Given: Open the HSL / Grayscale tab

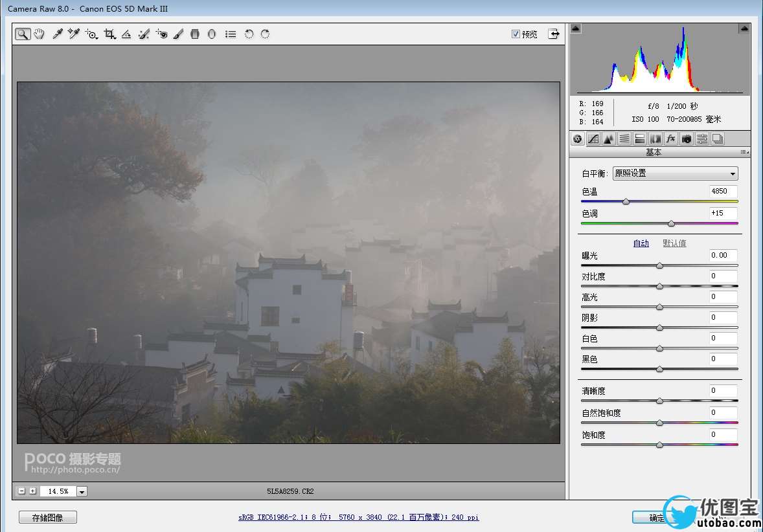Looking at the screenshot, I should (624, 139).
